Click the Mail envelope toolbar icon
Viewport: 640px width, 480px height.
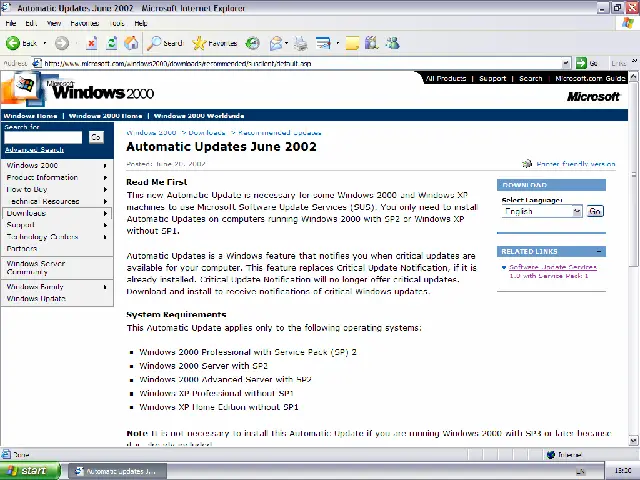pyautogui.click(x=276, y=43)
